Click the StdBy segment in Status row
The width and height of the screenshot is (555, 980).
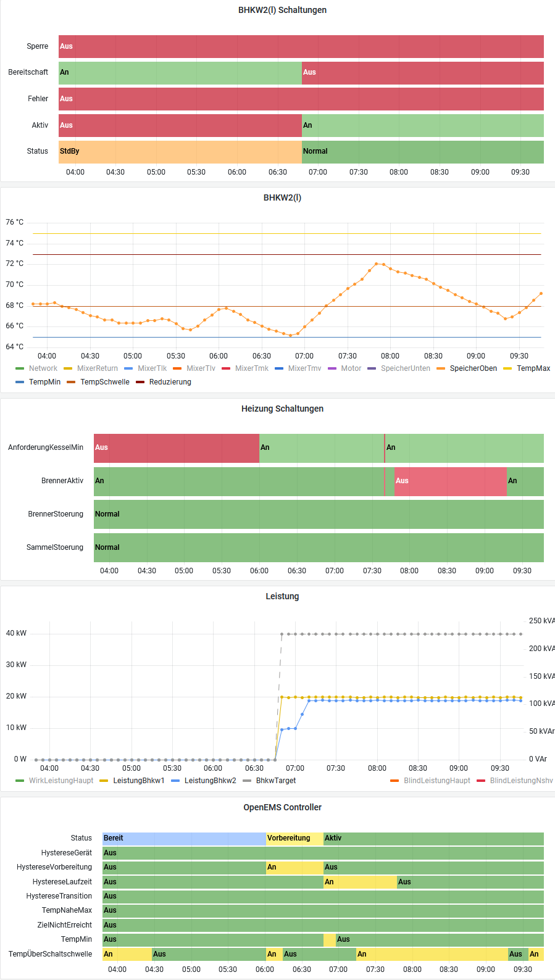point(180,152)
